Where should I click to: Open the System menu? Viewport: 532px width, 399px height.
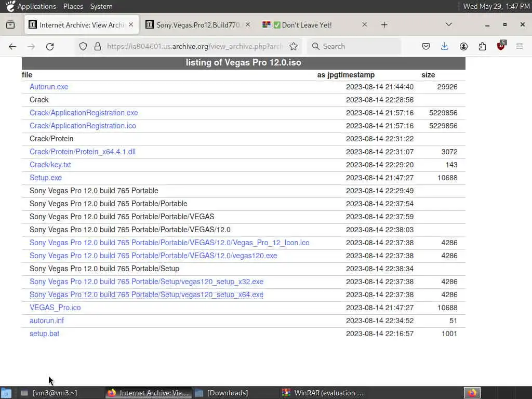click(x=101, y=6)
